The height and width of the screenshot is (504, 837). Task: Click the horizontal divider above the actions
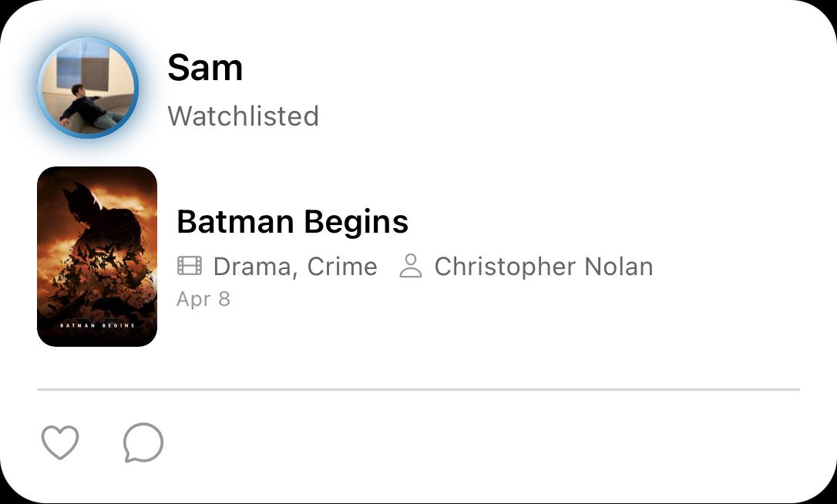[x=418, y=390]
